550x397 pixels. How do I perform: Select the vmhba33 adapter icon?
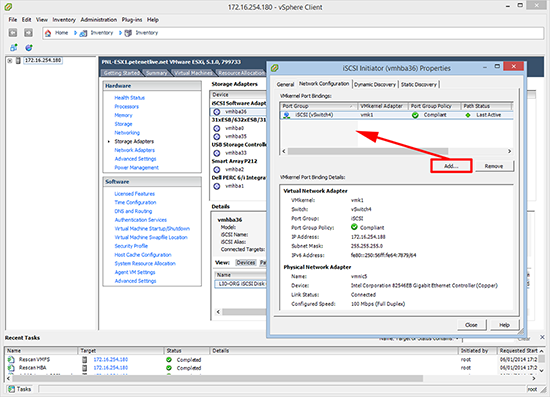point(217,153)
